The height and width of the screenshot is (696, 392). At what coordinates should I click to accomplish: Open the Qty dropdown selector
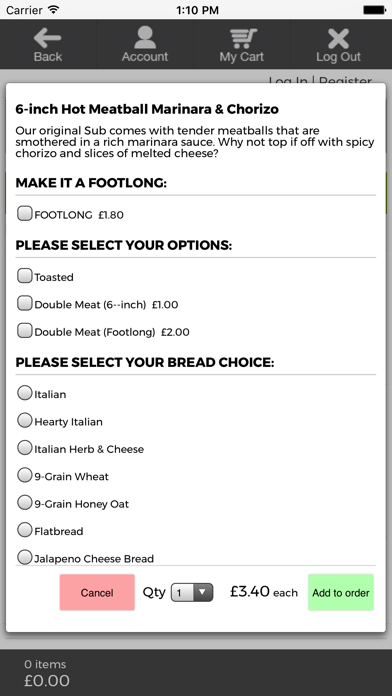coord(192,592)
